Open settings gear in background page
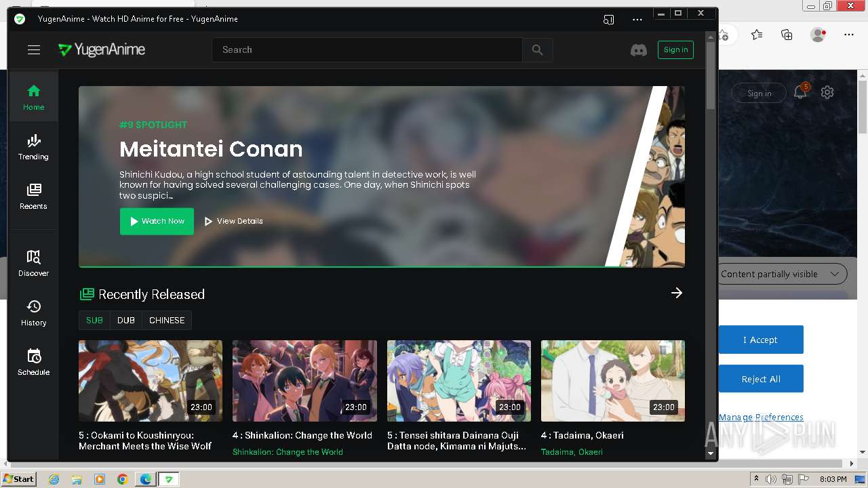The height and width of the screenshot is (488, 868). [827, 93]
